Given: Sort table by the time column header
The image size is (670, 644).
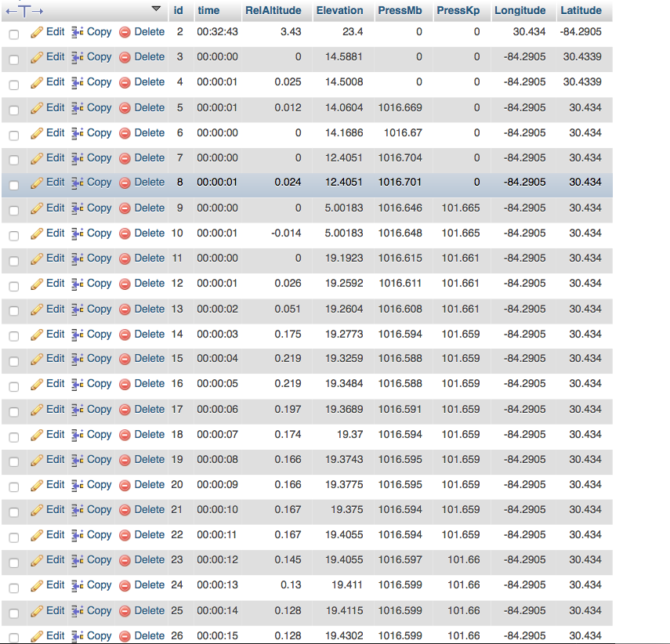Looking at the screenshot, I should (208, 11).
